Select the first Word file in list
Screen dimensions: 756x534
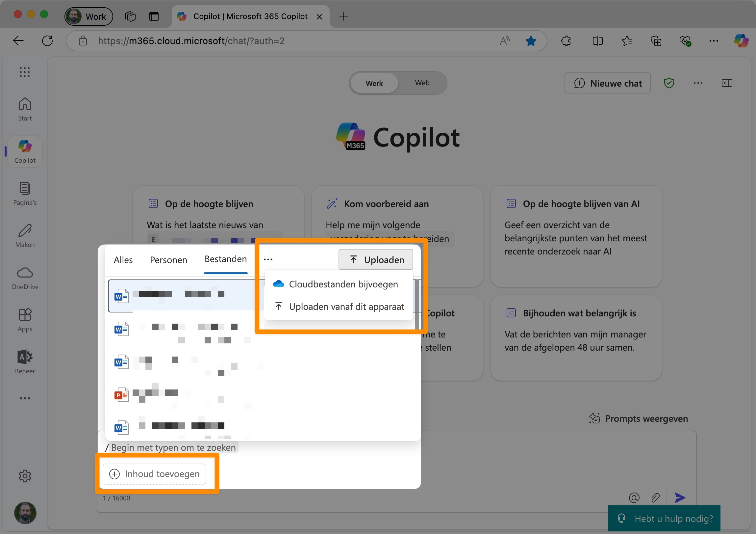[x=186, y=296]
